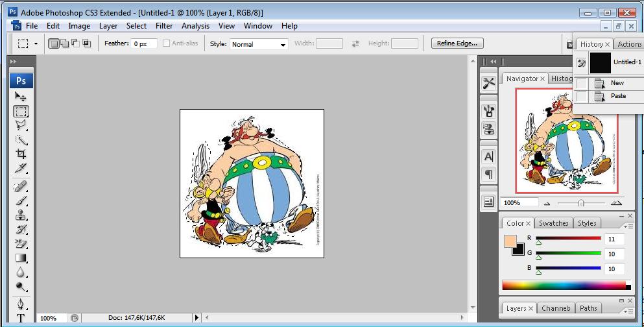Viewport: 644px width, 327px height.
Task: Open the Tool Presets panel icon
Action: click(488, 84)
